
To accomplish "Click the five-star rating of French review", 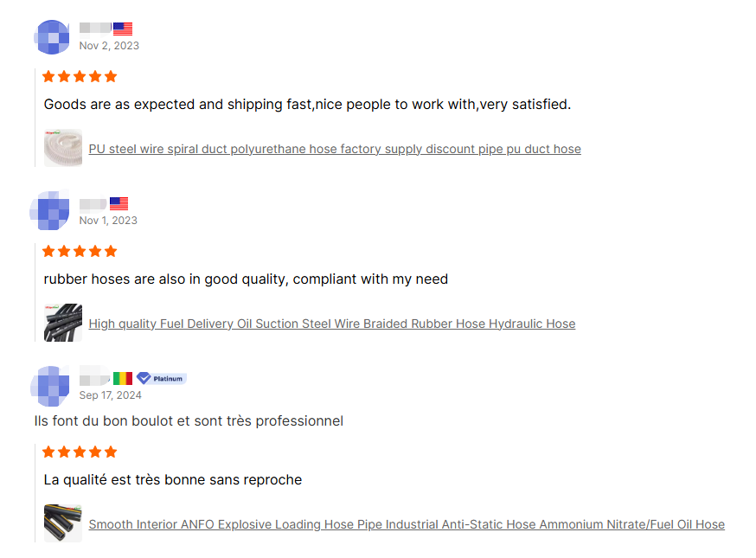I will tap(80, 452).
